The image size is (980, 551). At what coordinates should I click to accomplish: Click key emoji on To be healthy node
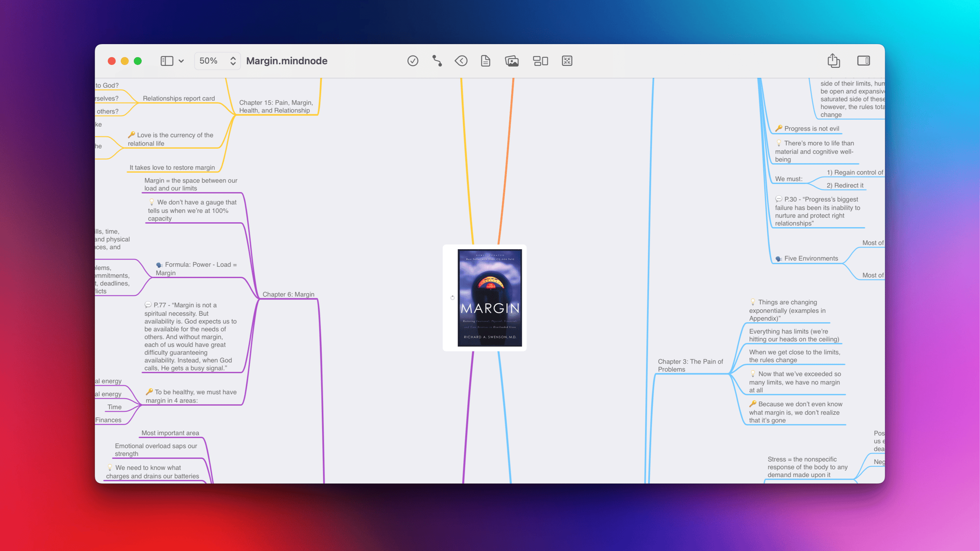[x=149, y=392]
